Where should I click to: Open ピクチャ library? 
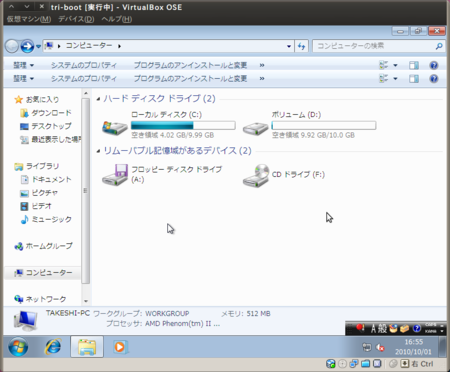click(x=39, y=193)
